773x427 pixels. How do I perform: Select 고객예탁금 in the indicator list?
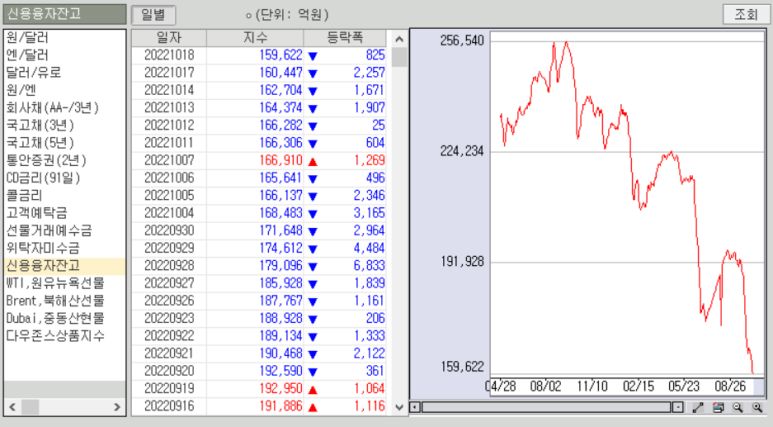point(64,213)
